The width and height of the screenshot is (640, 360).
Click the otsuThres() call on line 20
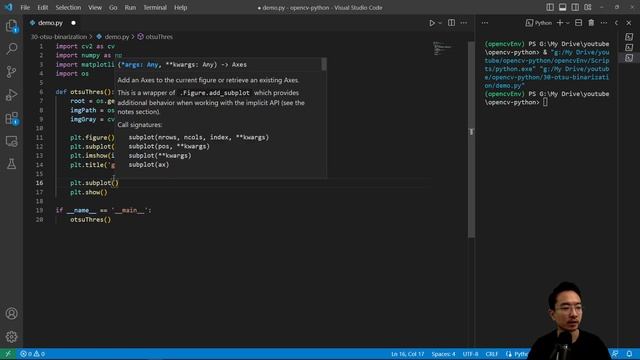tap(90, 220)
